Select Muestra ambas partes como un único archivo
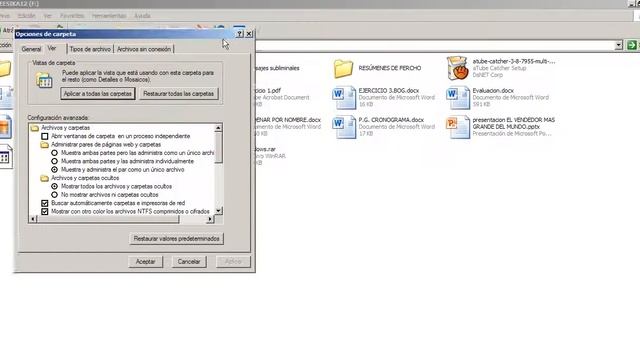The image size is (640, 360). [54, 153]
